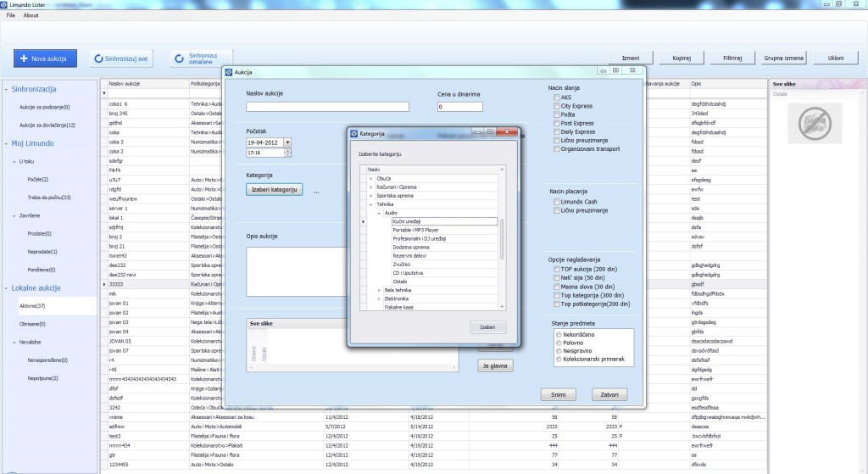Image resolution: width=868 pixels, height=474 pixels.
Task: Click Izaberi kategoriju button
Action: [274, 189]
